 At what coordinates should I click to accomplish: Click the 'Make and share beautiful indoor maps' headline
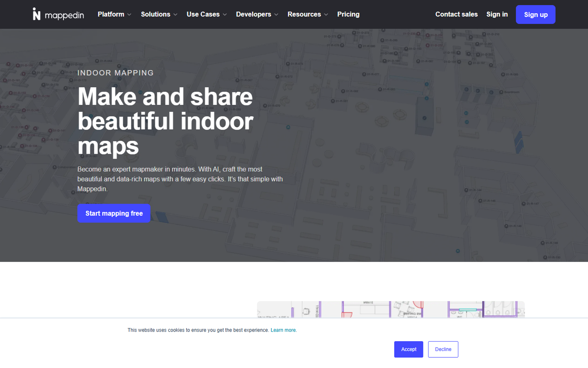pos(165,121)
